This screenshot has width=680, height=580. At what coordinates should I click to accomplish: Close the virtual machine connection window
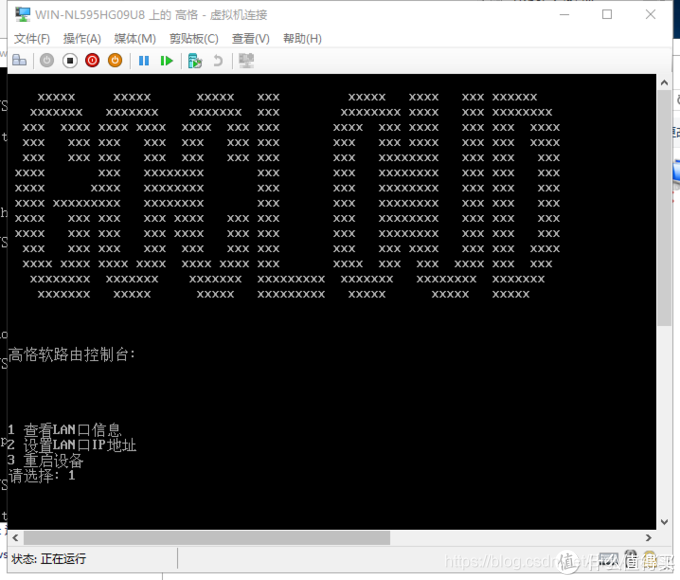[650, 14]
